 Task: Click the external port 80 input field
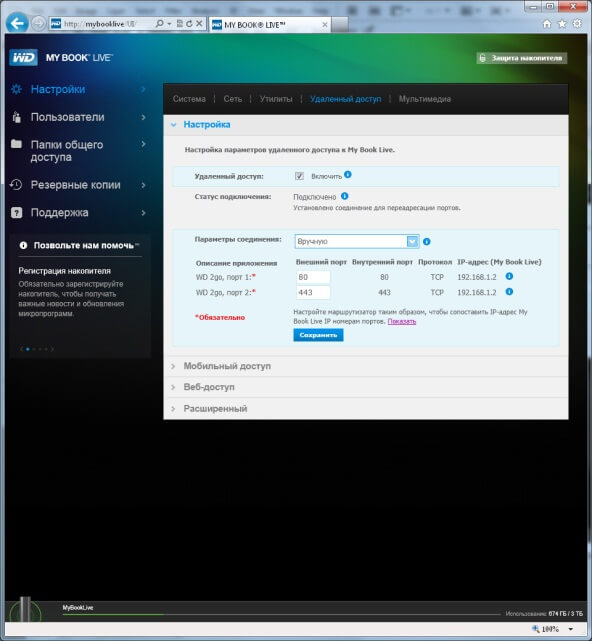coord(313,277)
